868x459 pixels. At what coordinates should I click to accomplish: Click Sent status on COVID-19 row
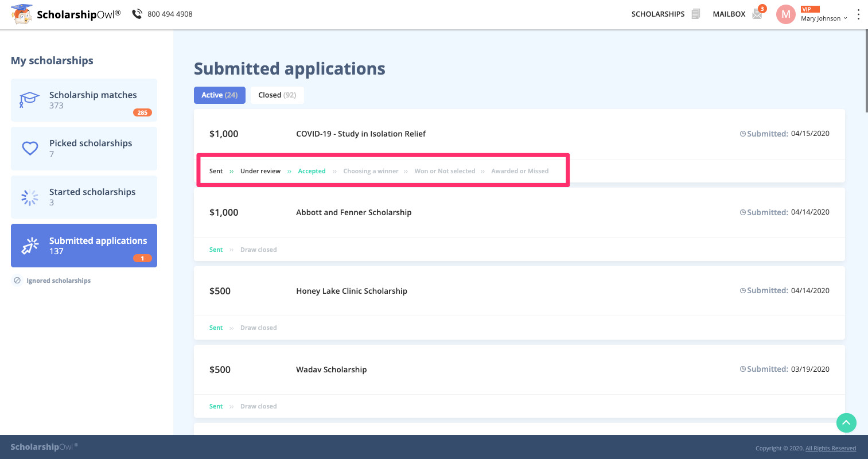point(216,171)
